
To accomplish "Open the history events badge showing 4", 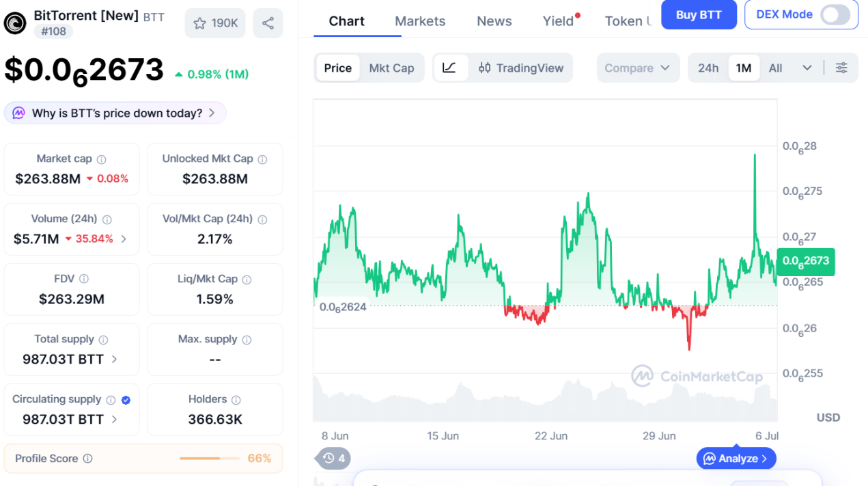I will (x=333, y=458).
